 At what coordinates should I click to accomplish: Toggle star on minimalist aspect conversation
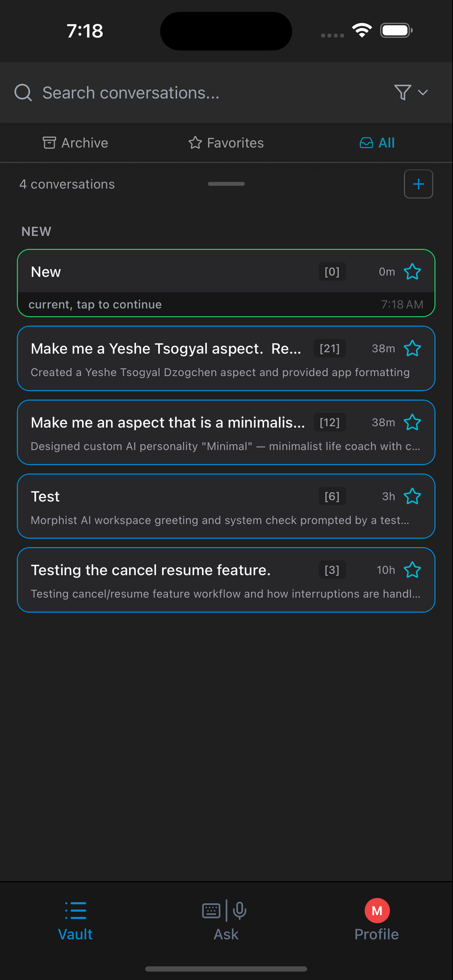[x=412, y=422]
